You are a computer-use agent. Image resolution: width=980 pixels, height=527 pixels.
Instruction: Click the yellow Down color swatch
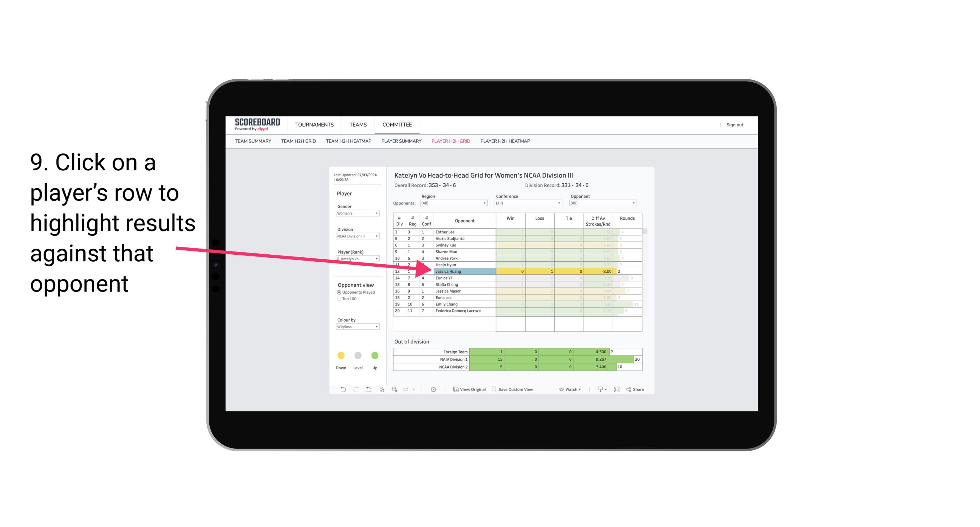click(x=340, y=355)
